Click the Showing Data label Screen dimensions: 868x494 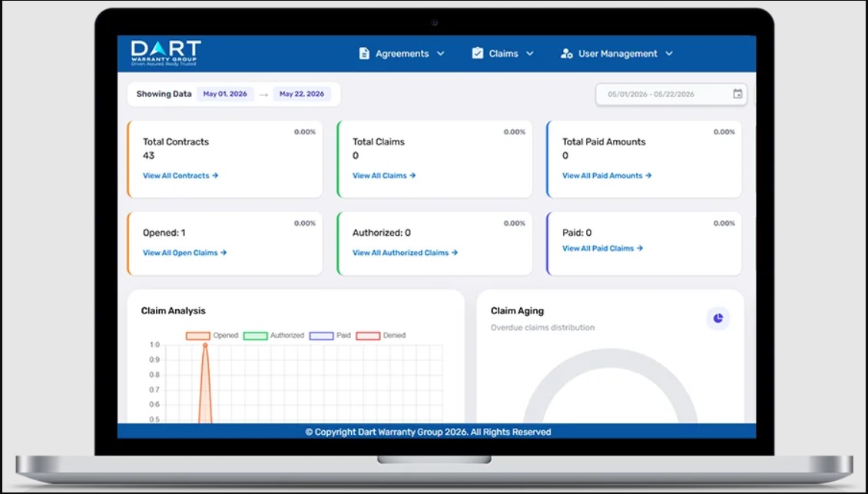pyautogui.click(x=164, y=94)
